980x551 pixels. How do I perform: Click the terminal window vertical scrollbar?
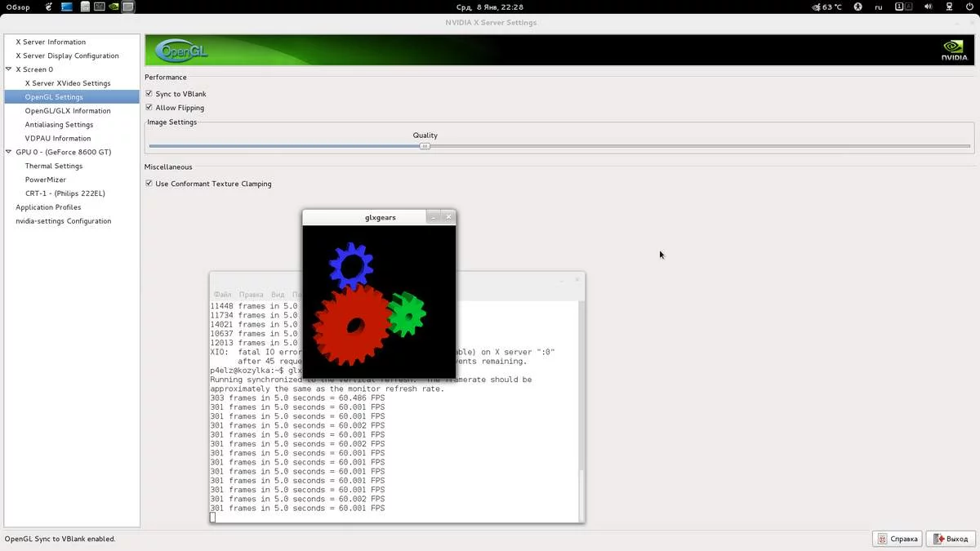[x=581, y=411]
